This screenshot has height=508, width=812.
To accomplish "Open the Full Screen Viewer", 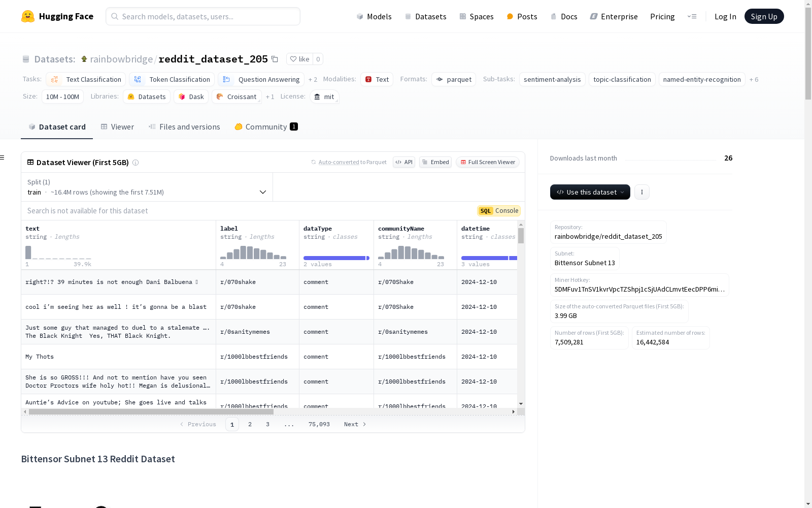I will click(488, 162).
